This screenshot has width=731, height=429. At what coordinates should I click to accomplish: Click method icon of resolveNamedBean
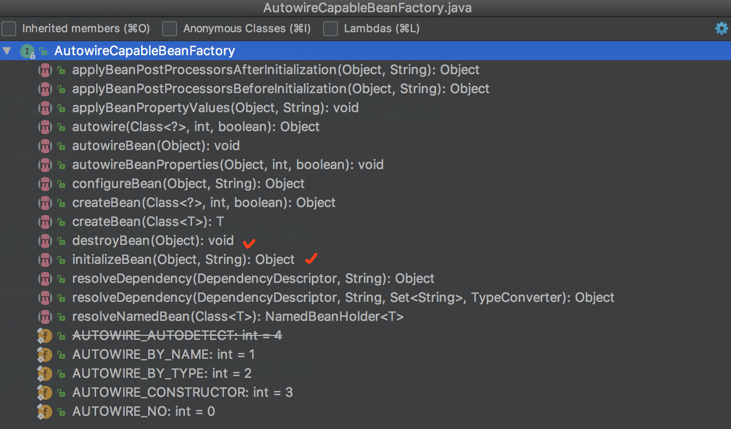coord(45,317)
